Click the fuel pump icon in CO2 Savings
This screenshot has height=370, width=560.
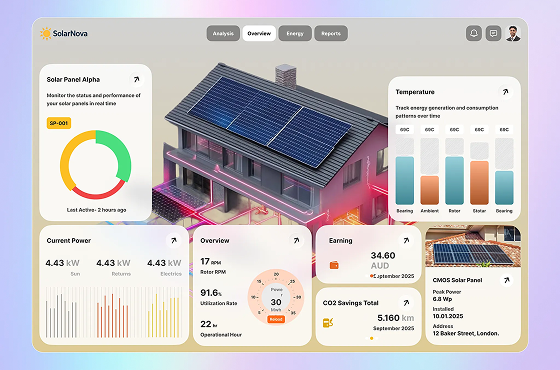(328, 322)
